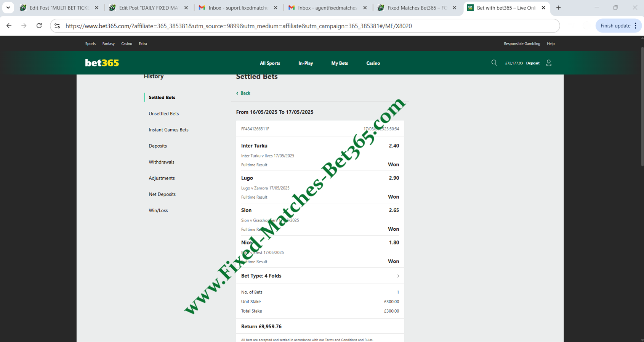Viewport: 644px width, 342px height.
Task: Click the From 16/05/2025 To 17/05/2025 heading
Action: pyautogui.click(x=275, y=112)
